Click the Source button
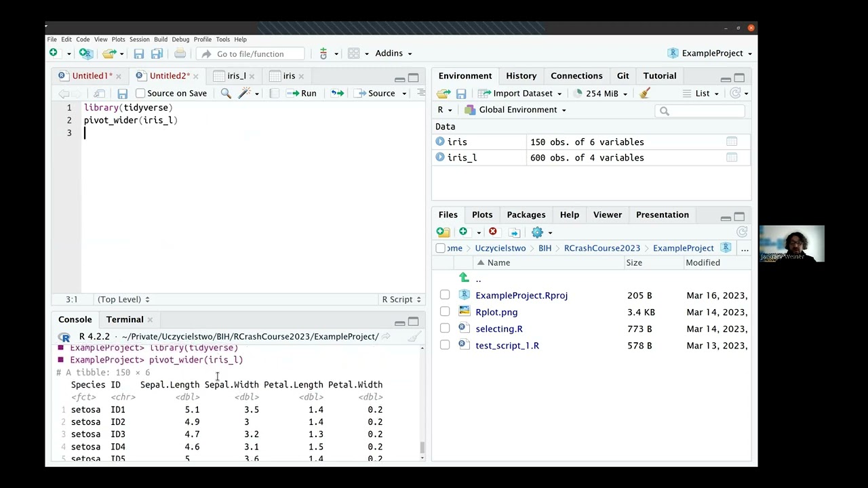868x488 pixels. pos(375,94)
